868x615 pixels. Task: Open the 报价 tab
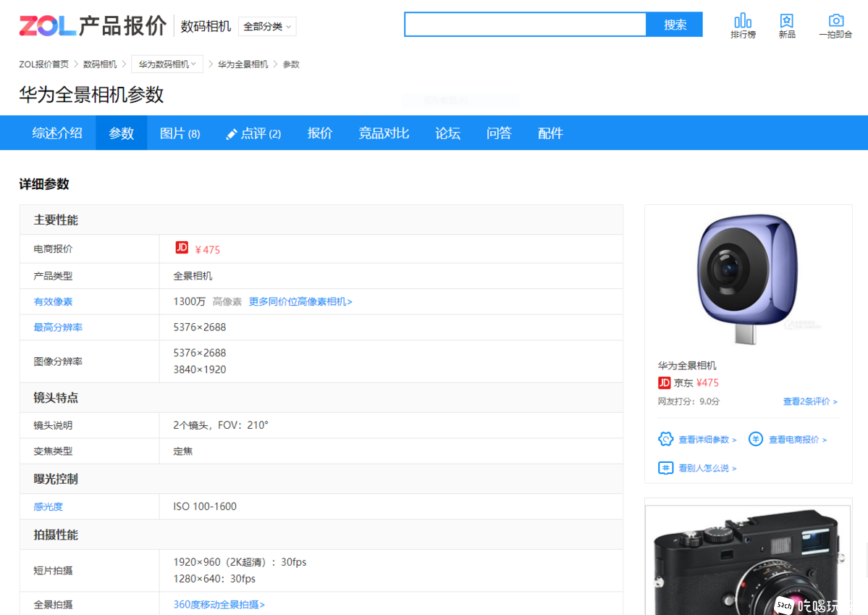(319, 133)
